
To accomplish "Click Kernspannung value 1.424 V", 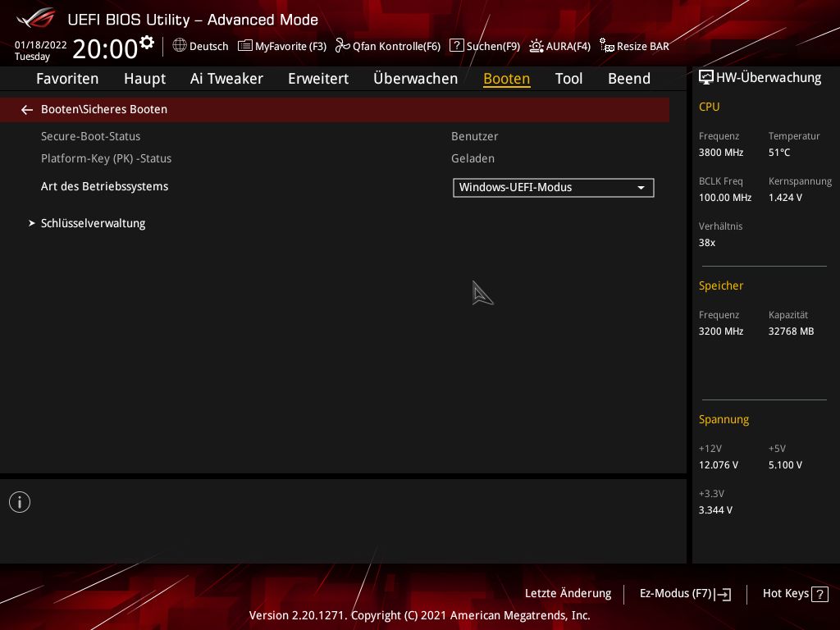I will click(x=785, y=198).
